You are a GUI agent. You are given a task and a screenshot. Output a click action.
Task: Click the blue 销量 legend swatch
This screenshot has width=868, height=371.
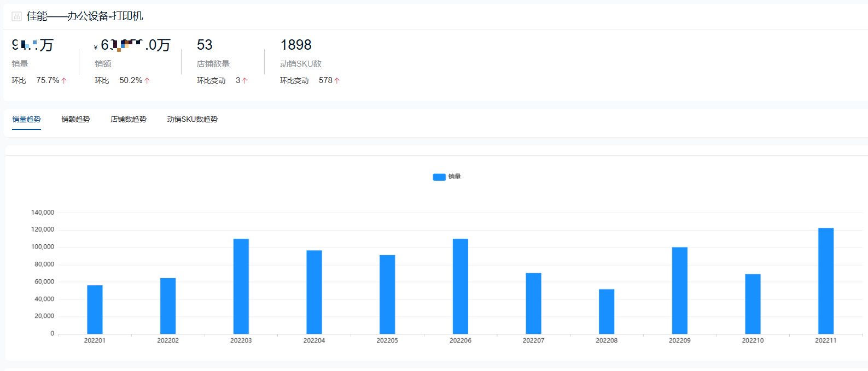point(439,177)
